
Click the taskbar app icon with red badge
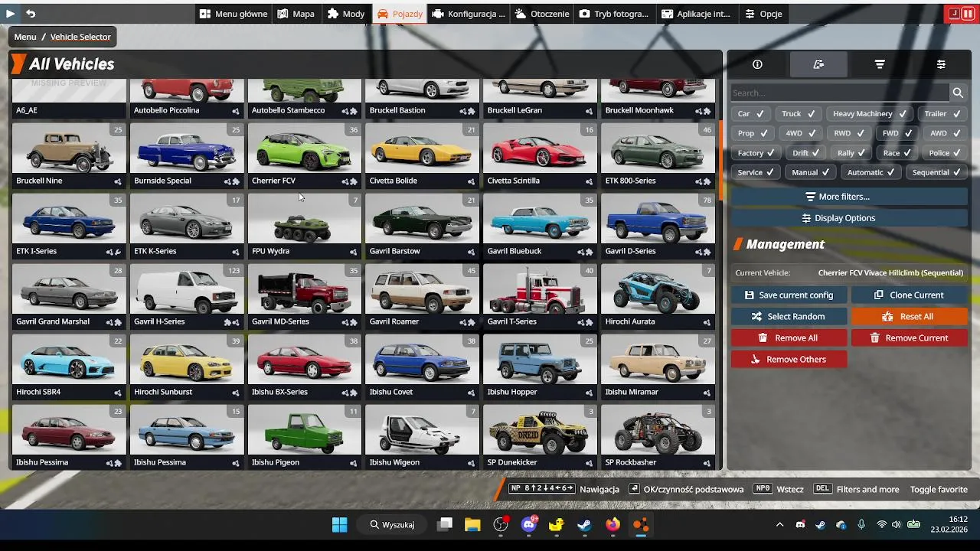501,525
